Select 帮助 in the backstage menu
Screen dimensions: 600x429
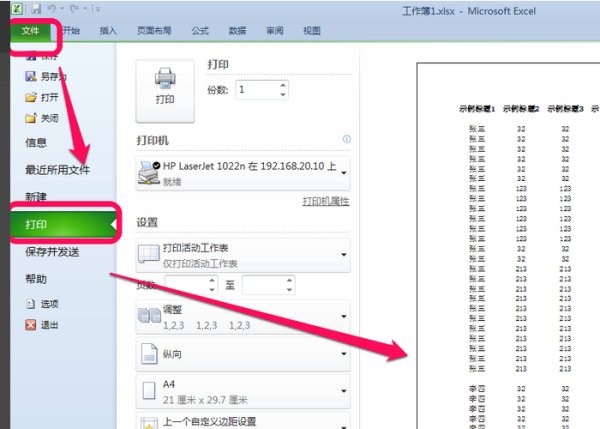36,279
